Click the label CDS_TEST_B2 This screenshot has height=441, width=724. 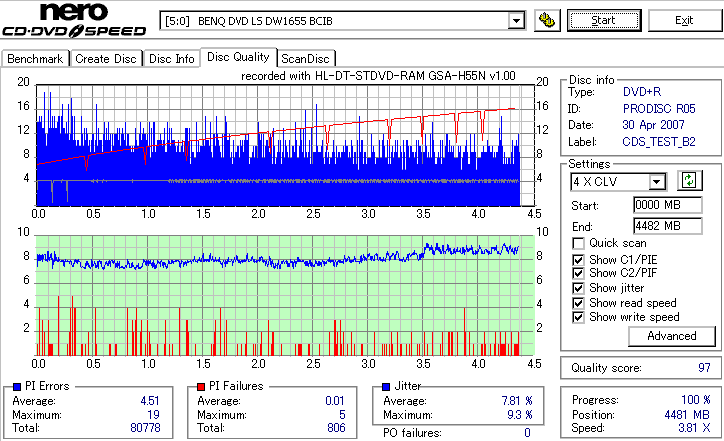click(659, 142)
